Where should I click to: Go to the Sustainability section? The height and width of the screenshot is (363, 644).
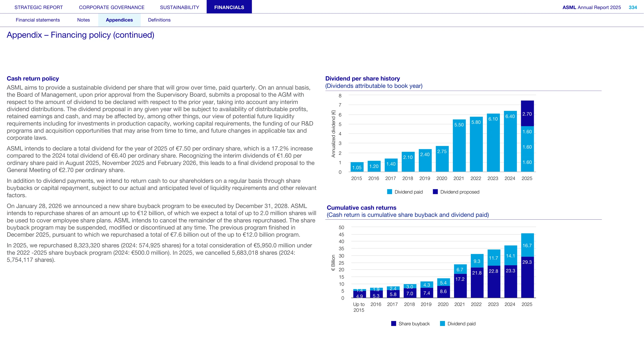tap(179, 7)
